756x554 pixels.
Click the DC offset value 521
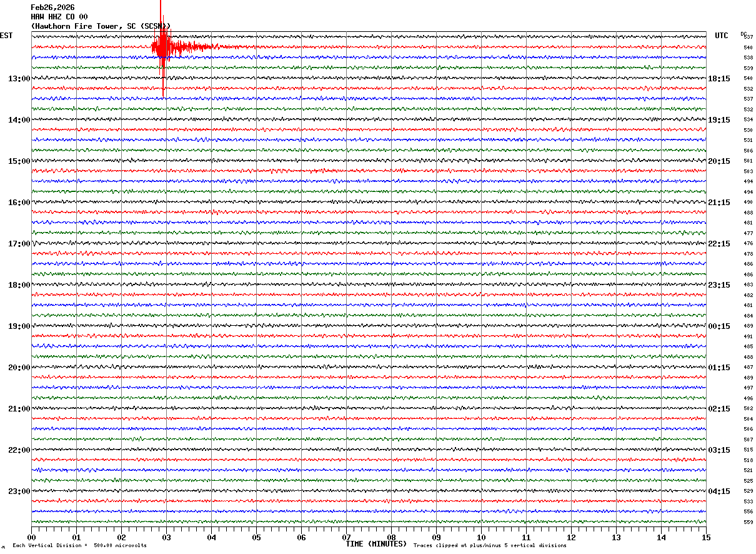pos(749,470)
